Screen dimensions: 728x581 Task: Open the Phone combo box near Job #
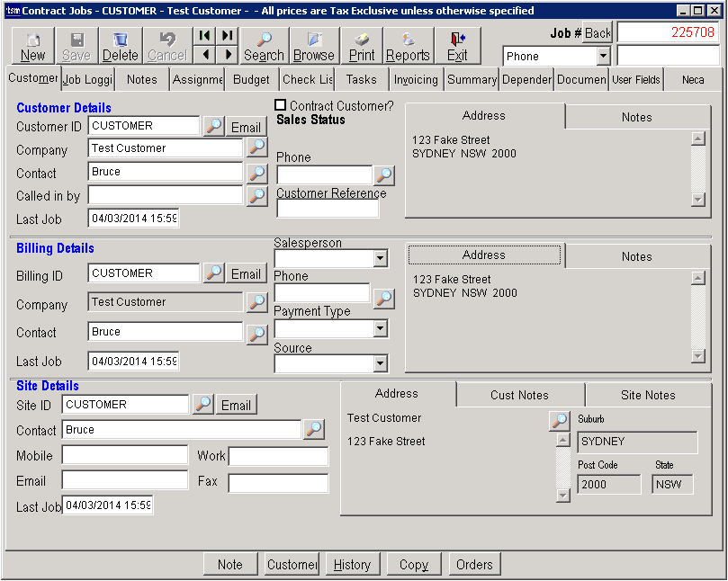[603, 57]
